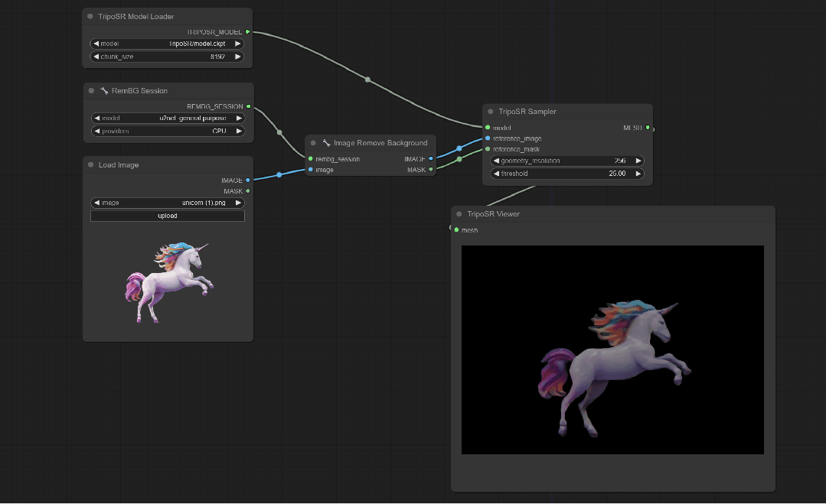Click the rembg_session input socket

coord(311,159)
